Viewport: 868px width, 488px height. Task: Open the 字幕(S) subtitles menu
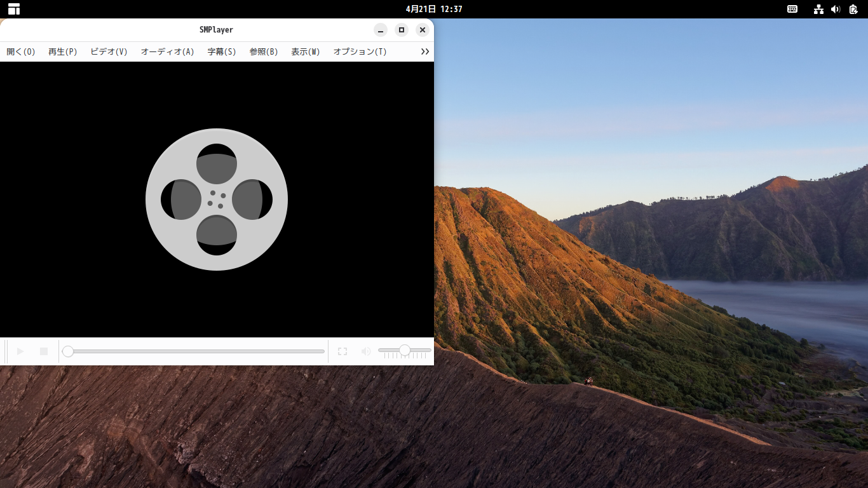coord(220,51)
